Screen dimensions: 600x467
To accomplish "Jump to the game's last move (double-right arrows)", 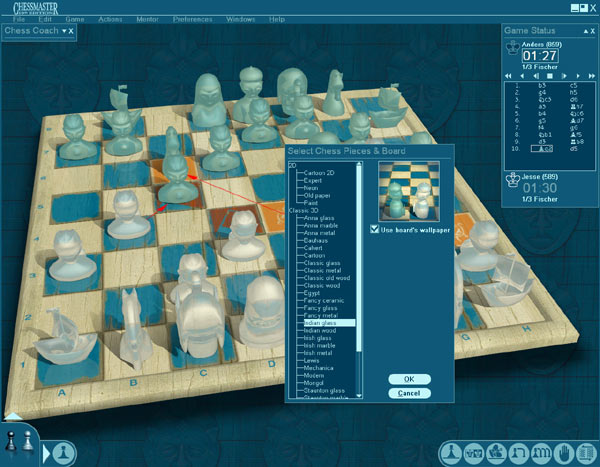I will tap(592, 76).
